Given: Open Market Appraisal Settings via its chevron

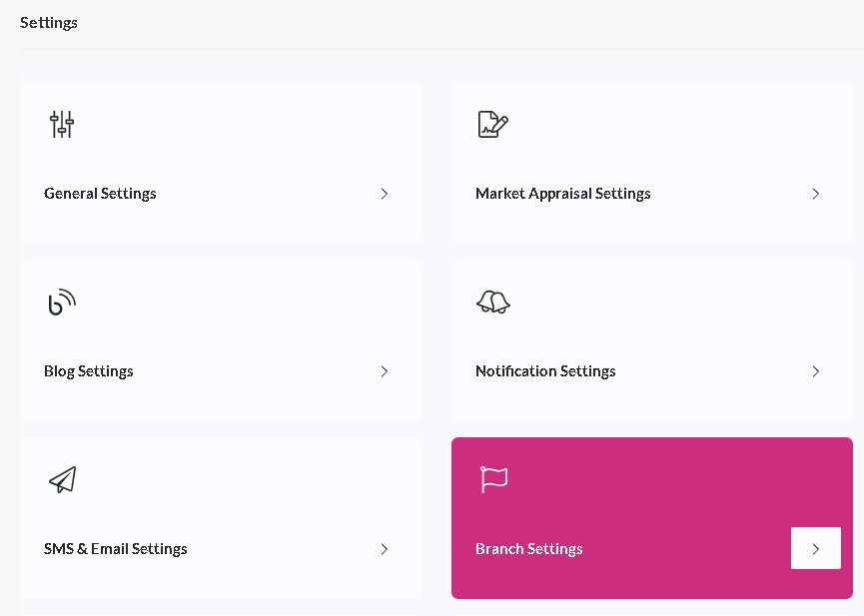Looking at the screenshot, I should click(815, 194).
